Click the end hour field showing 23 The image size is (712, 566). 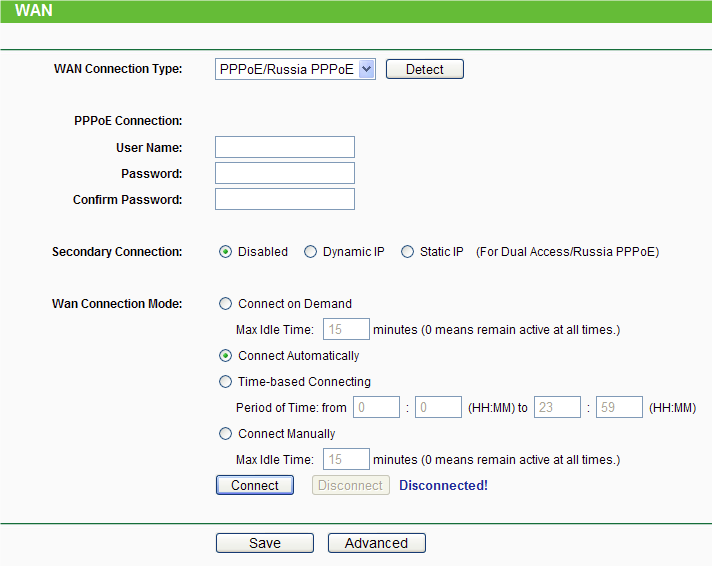click(557, 407)
